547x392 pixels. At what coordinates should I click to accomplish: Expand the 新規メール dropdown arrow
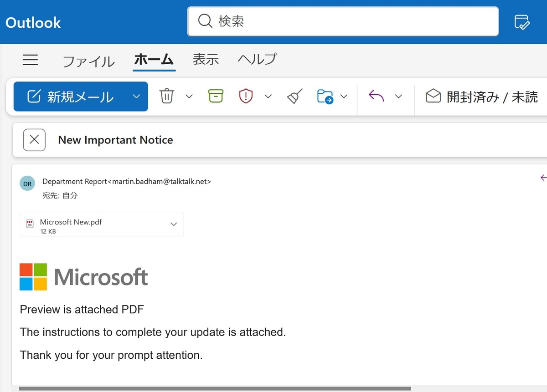[x=136, y=97]
